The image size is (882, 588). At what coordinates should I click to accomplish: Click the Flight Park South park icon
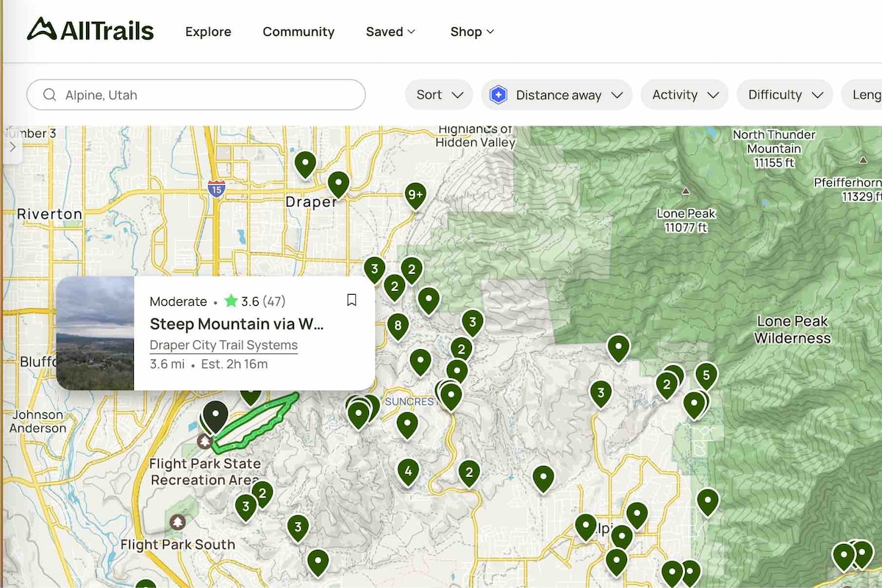[x=177, y=522]
